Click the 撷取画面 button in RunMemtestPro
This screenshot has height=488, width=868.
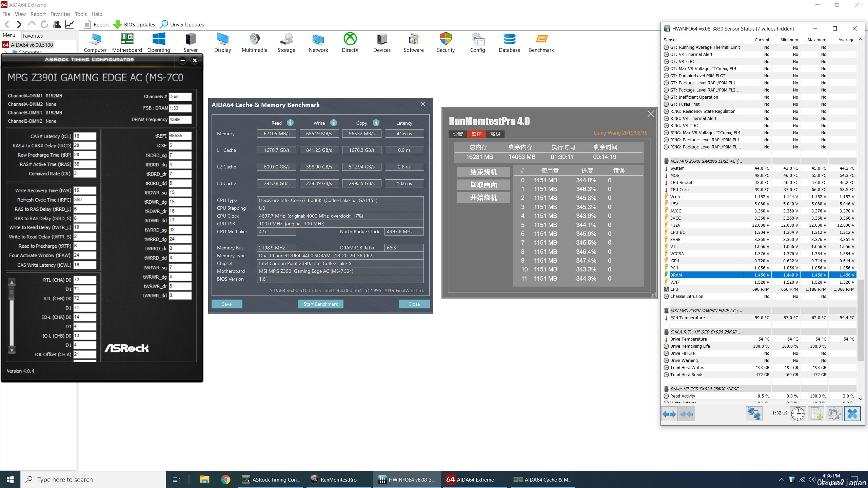[x=483, y=185]
